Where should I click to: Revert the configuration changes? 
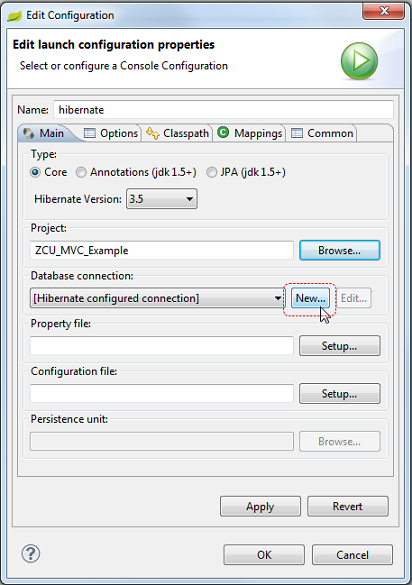(x=347, y=506)
